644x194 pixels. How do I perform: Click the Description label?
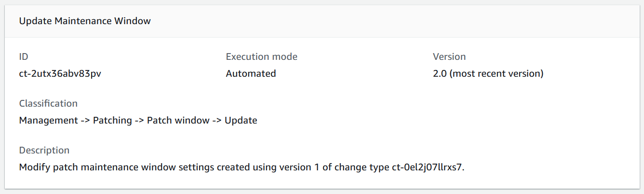pyautogui.click(x=44, y=150)
